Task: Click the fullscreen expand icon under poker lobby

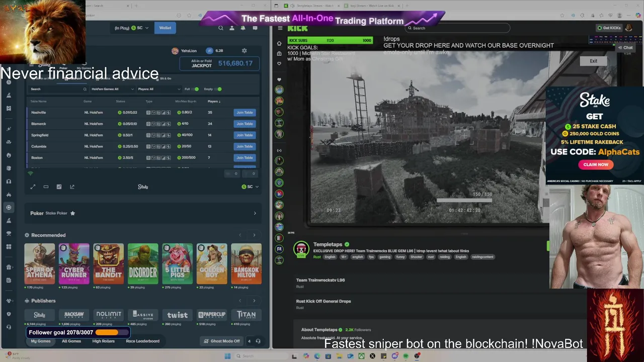Action: coord(33,187)
